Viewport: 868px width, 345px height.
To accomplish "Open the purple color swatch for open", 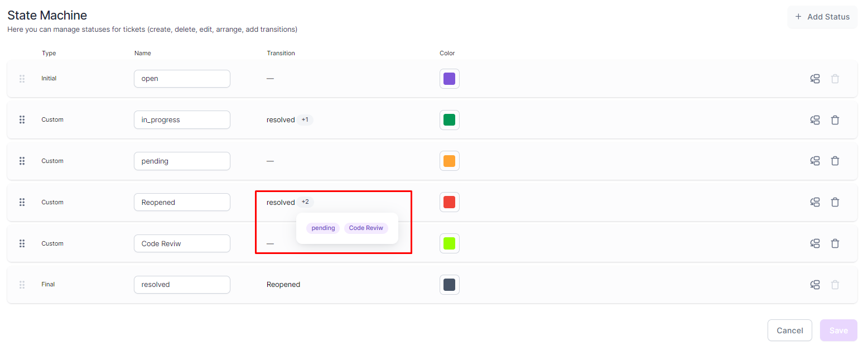I will coord(449,79).
